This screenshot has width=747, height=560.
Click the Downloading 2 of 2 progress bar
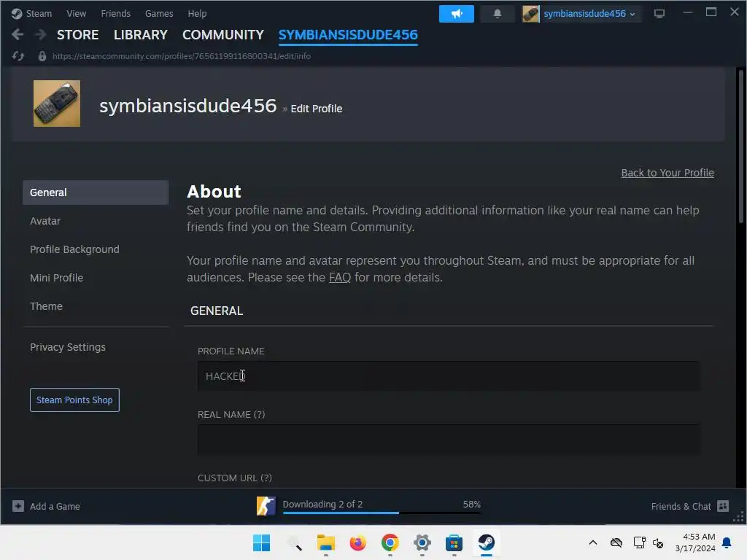pyautogui.click(x=382, y=513)
